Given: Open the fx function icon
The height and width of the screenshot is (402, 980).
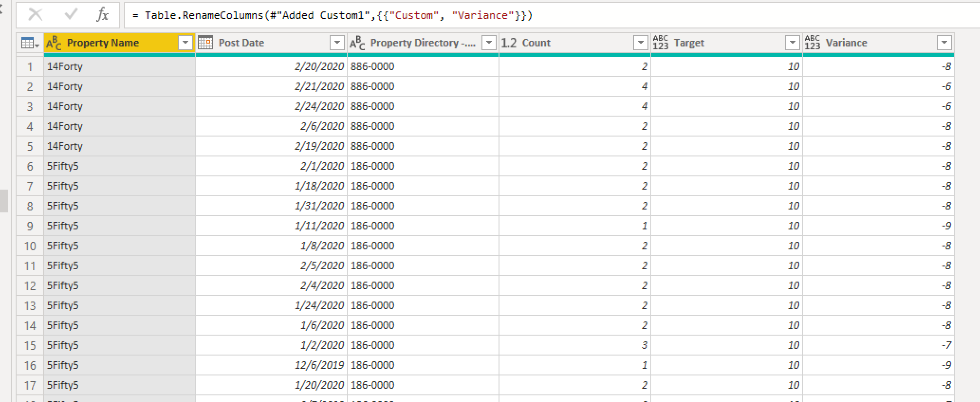Looking at the screenshot, I should coord(102,15).
